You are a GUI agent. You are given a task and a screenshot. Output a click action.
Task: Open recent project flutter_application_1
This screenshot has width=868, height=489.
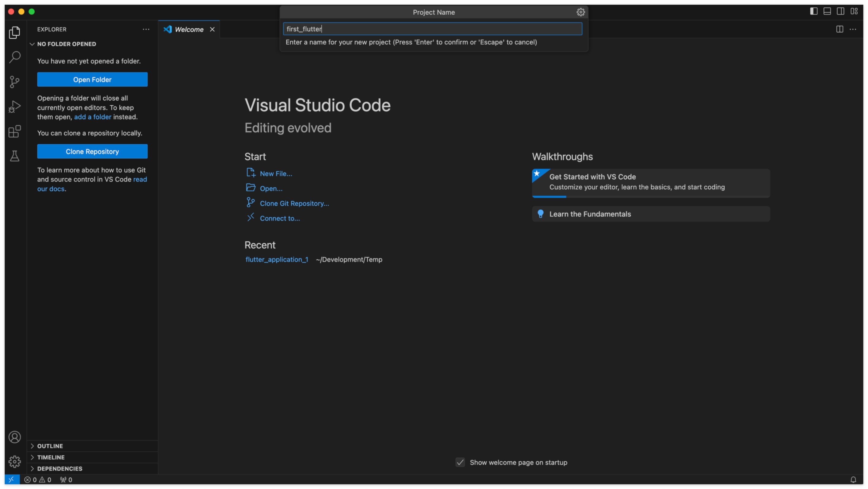(x=277, y=259)
